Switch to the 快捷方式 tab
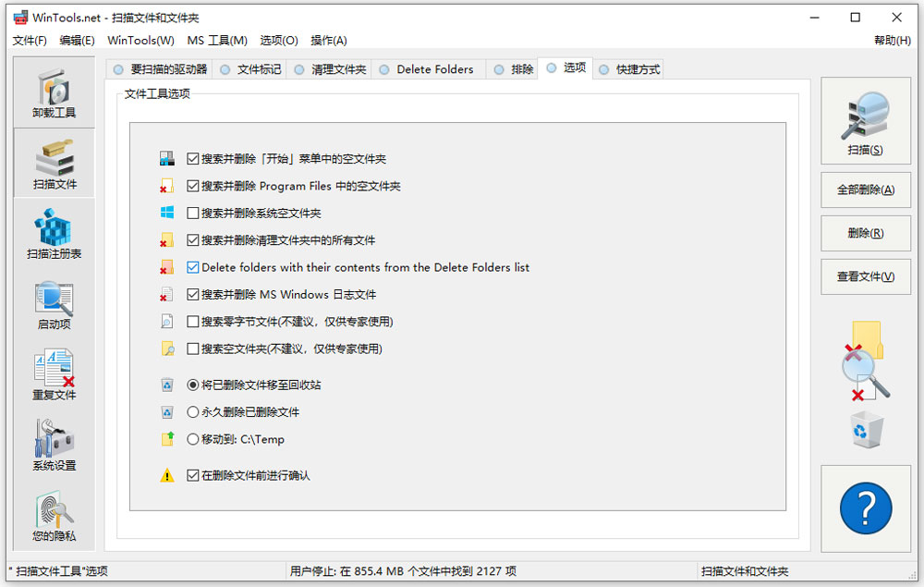 pos(628,69)
